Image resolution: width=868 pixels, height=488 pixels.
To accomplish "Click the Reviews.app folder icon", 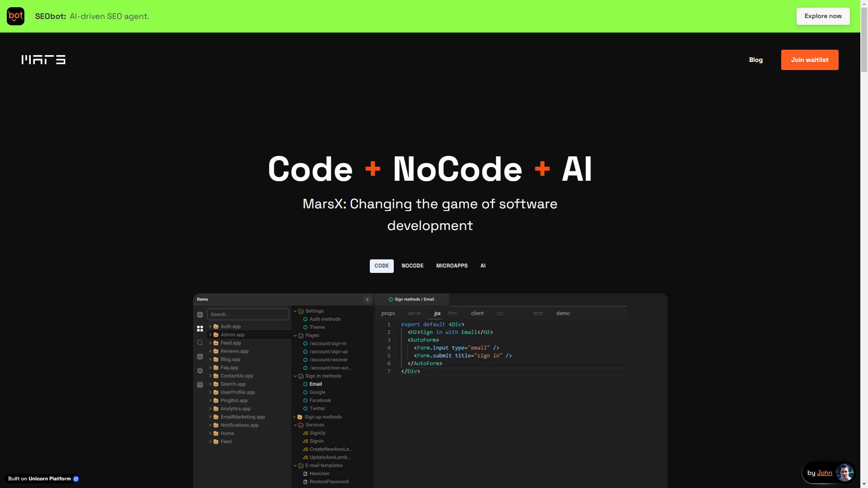I will pos(216,351).
